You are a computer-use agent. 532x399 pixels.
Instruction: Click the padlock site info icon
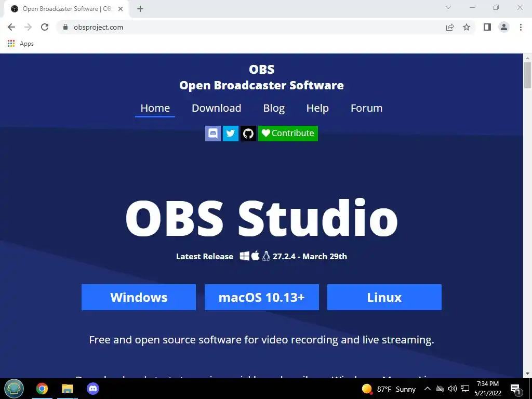[65, 27]
